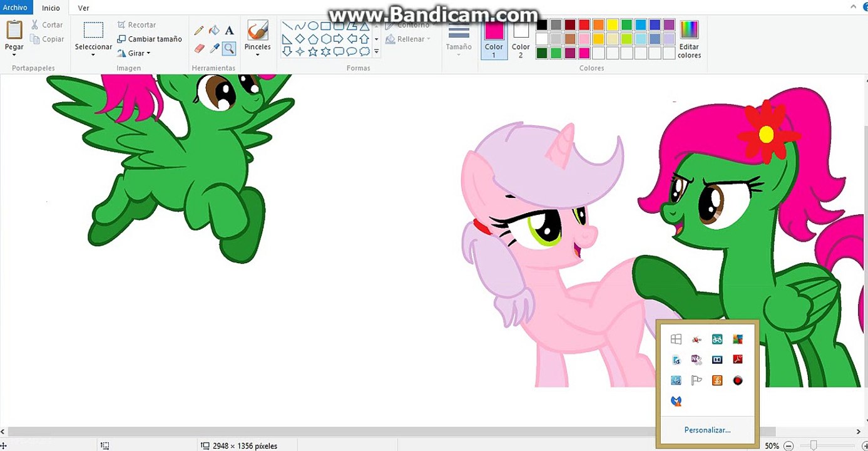Image resolution: width=868 pixels, height=451 pixels.
Task: Choose the Oval shape
Action: [x=313, y=26]
